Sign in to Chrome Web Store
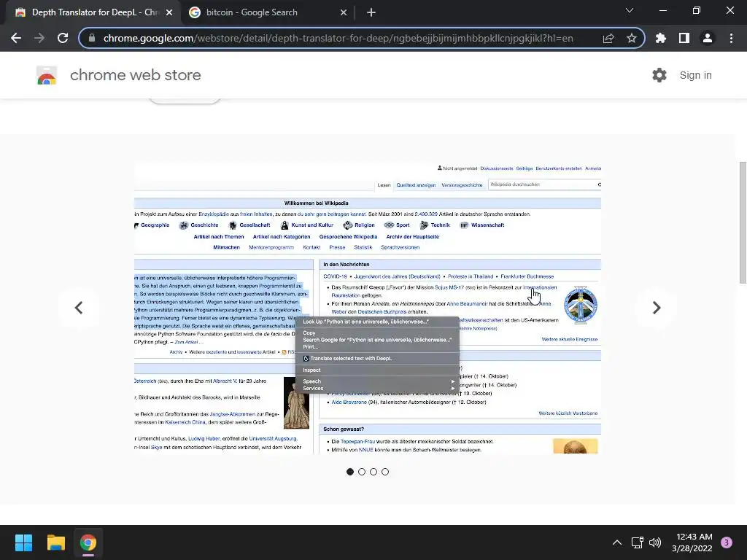The image size is (747, 560). click(695, 75)
